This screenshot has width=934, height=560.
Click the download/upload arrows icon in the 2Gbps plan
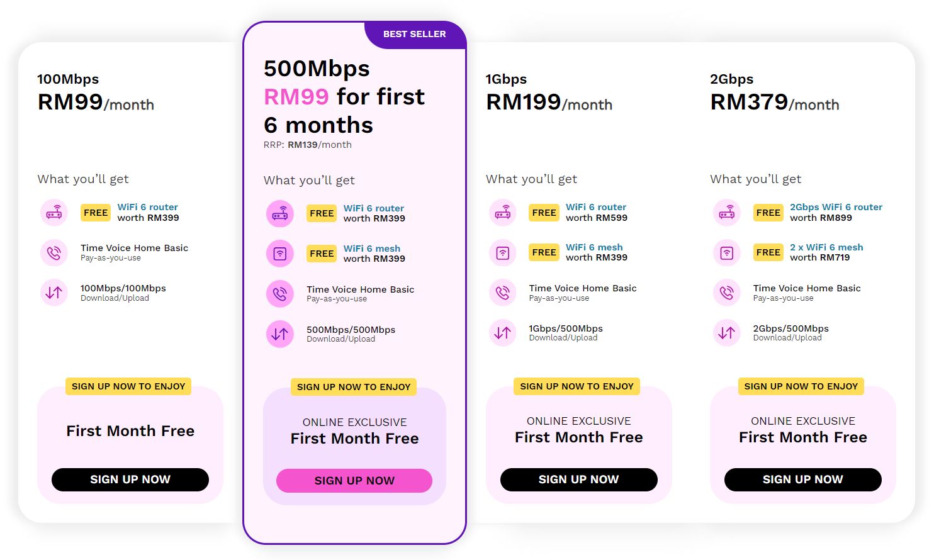(727, 333)
